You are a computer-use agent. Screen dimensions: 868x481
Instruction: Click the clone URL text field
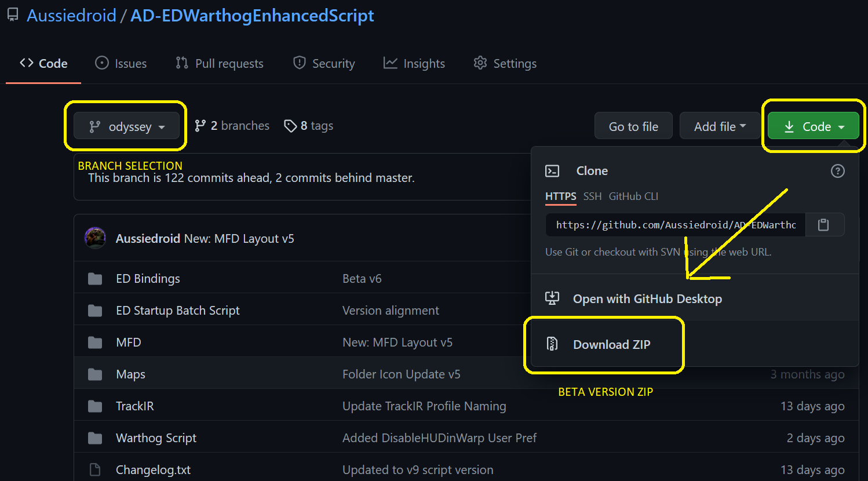tap(675, 225)
